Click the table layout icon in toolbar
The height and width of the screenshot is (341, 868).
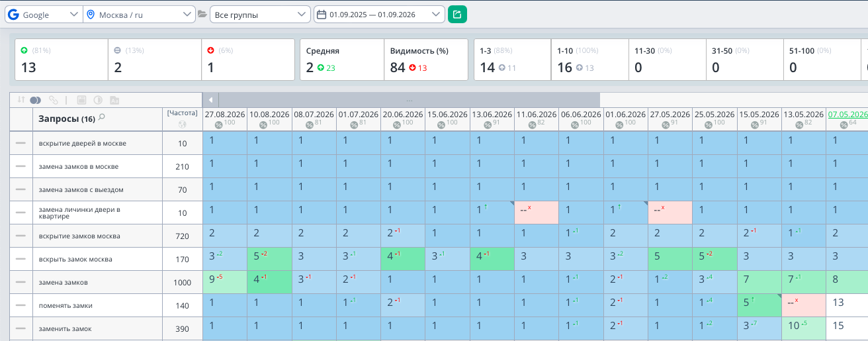tap(82, 100)
